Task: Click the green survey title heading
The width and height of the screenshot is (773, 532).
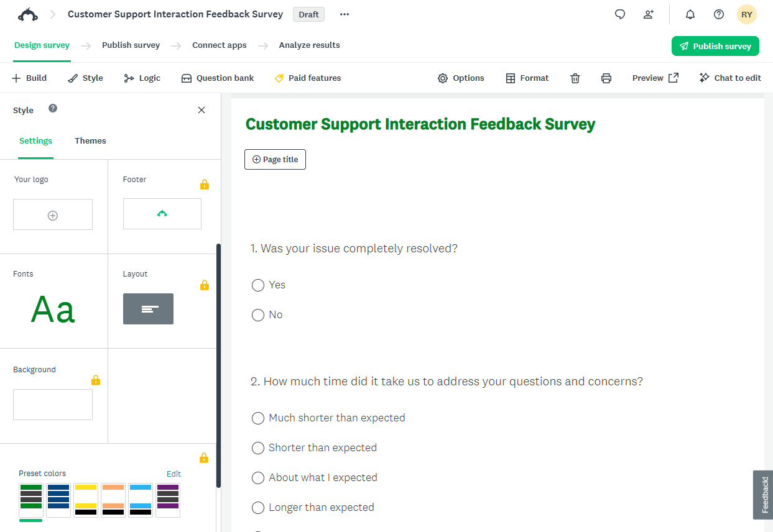Action: click(x=420, y=124)
